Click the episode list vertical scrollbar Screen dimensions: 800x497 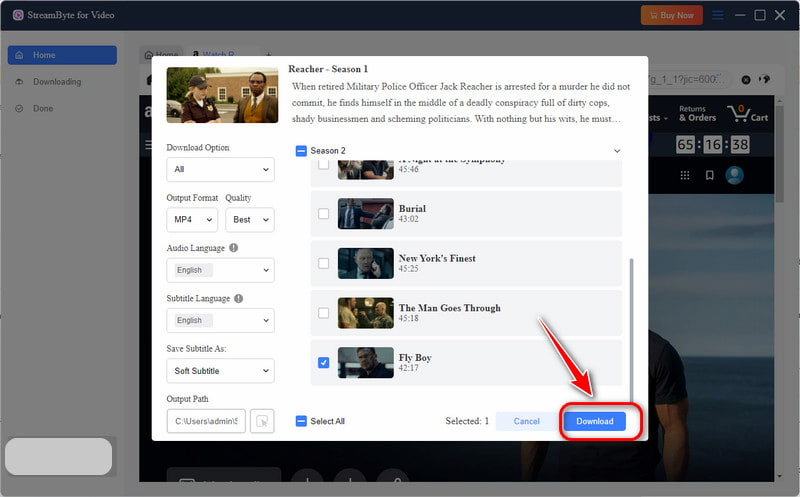[x=631, y=320]
